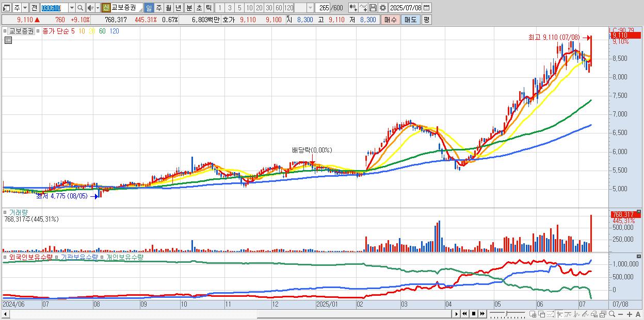The image size is (644, 320).
Task: Click the trend line drawing icon
Action: click(568, 314)
